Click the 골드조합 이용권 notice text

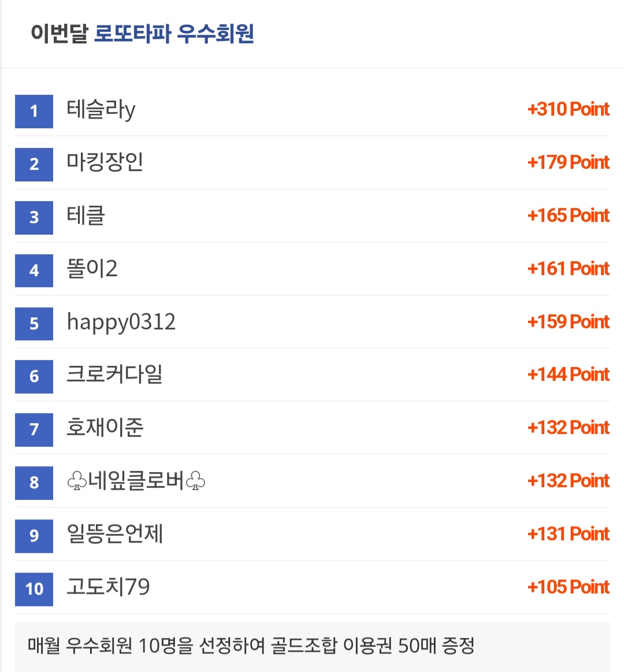tap(251, 645)
